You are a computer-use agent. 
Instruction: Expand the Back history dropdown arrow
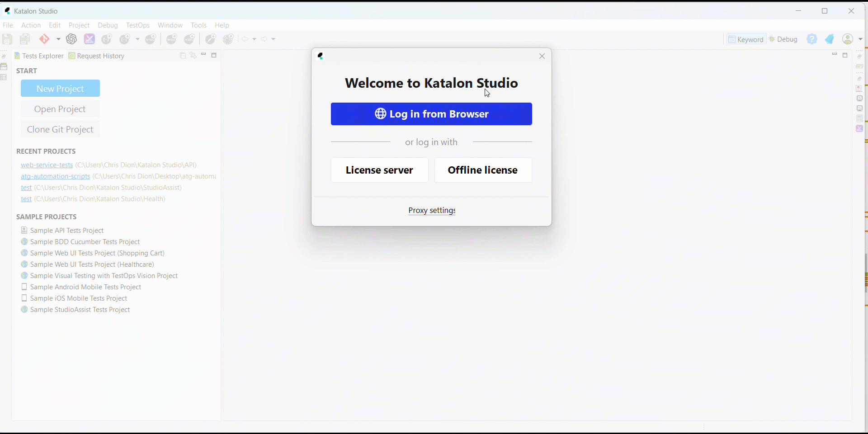pyautogui.click(x=254, y=39)
